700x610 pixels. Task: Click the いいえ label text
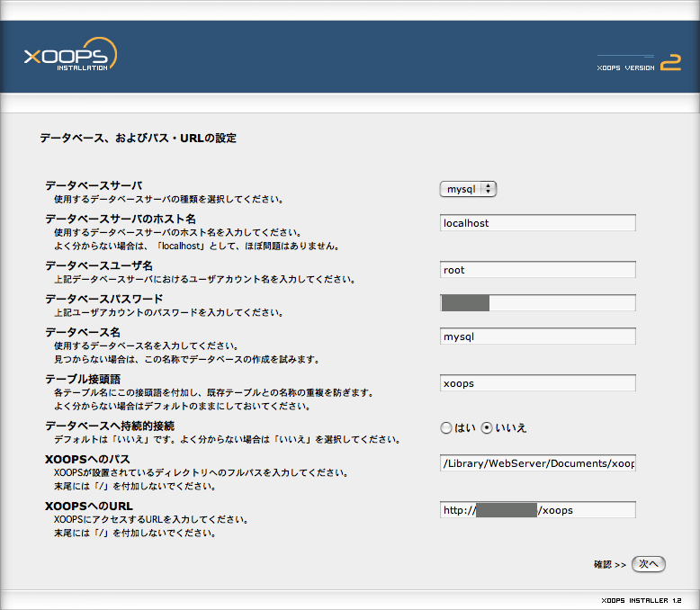coord(511,427)
